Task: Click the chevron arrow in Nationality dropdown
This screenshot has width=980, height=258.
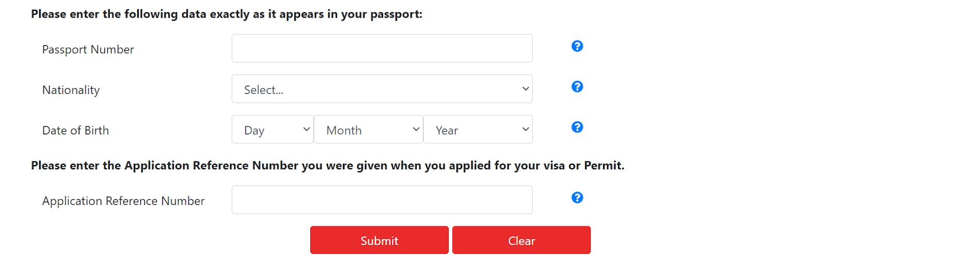Action: coord(526,89)
